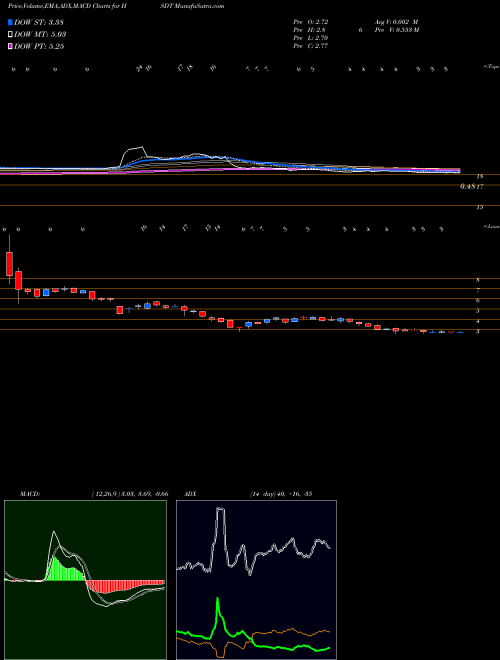Click the white DOW MT legend swatch

tap(11, 35)
